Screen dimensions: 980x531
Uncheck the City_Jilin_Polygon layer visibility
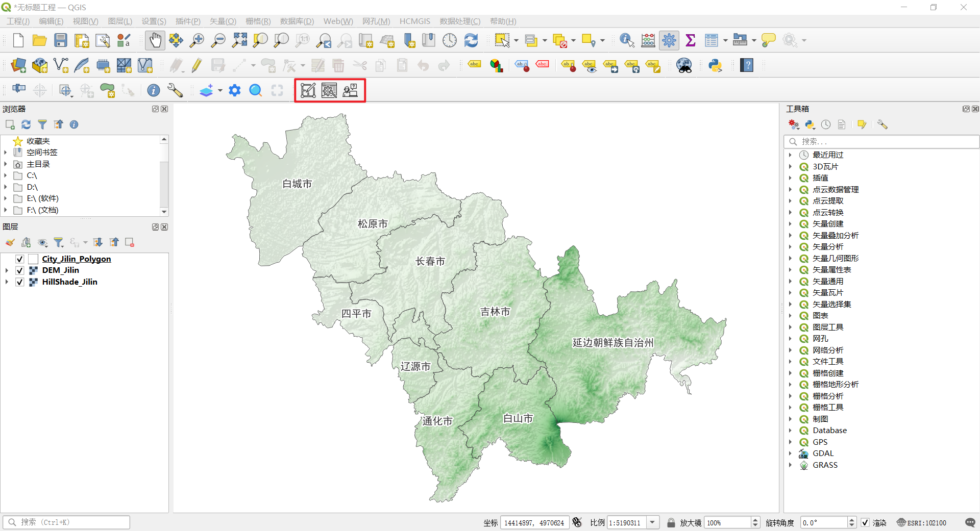(x=20, y=259)
